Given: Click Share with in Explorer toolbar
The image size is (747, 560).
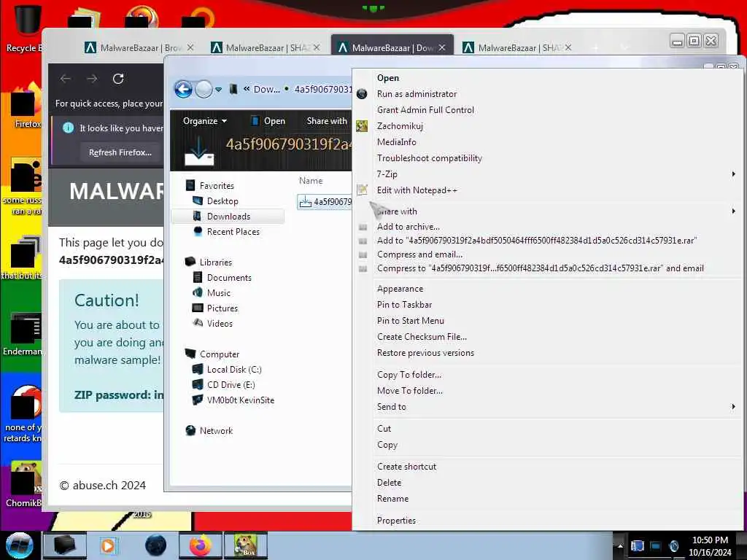Looking at the screenshot, I should 327,121.
